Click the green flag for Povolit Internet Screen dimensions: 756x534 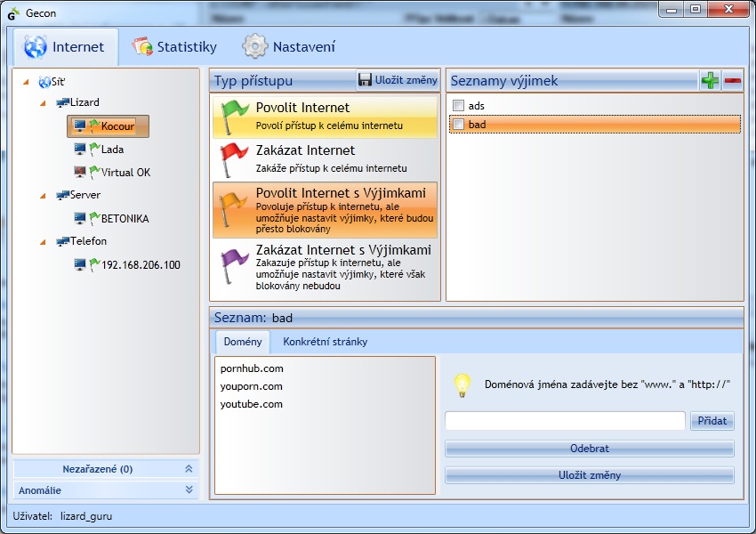coord(233,117)
